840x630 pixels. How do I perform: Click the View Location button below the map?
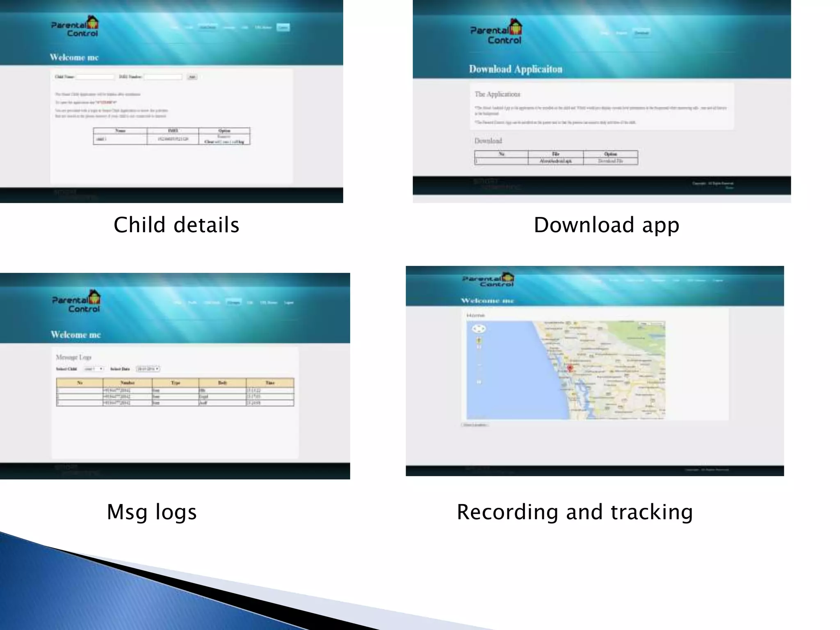pyautogui.click(x=475, y=425)
